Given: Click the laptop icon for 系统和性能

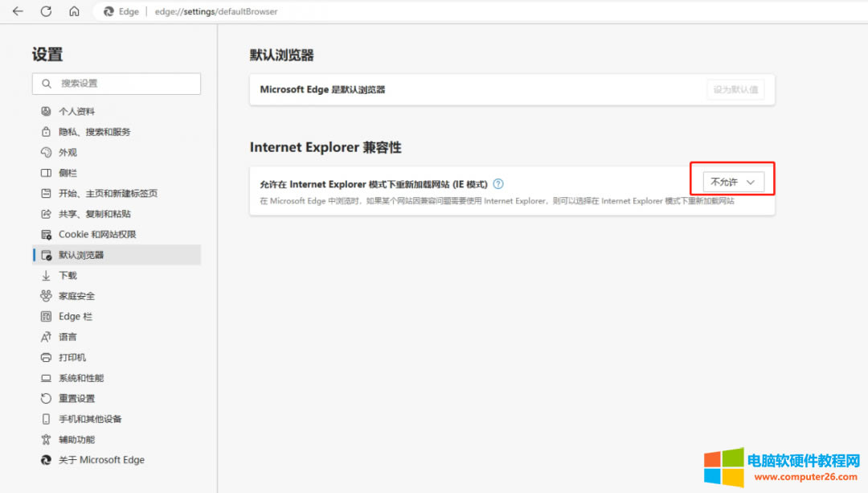Looking at the screenshot, I should tap(46, 378).
